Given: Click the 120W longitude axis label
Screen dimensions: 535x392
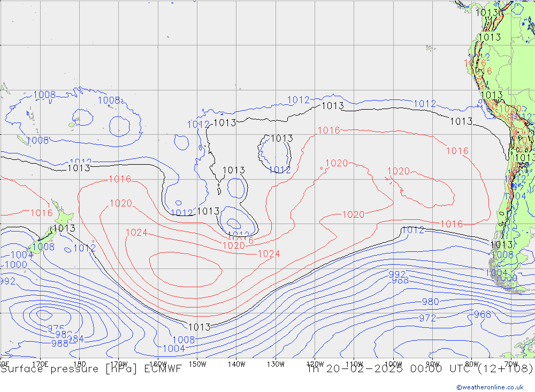Looking at the screenshot, I should tap(315, 364).
